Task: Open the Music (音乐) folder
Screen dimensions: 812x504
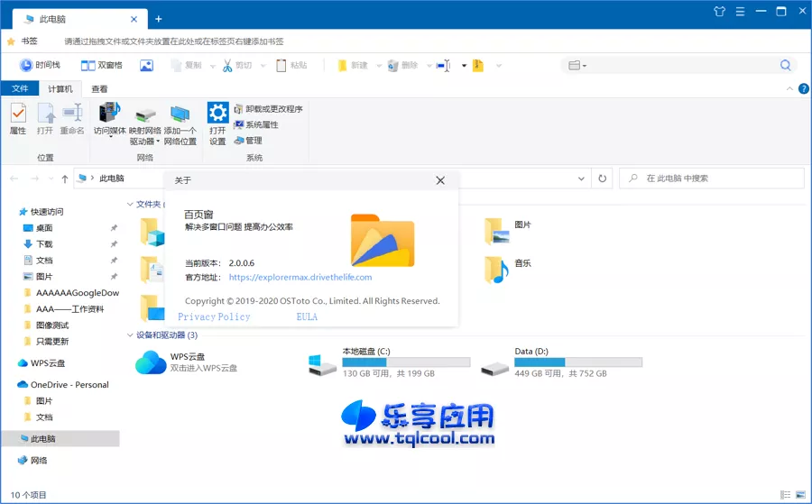Action: coord(496,270)
